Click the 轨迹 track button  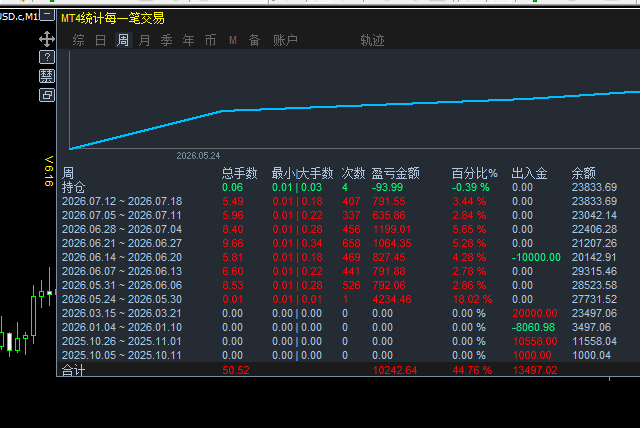372,40
